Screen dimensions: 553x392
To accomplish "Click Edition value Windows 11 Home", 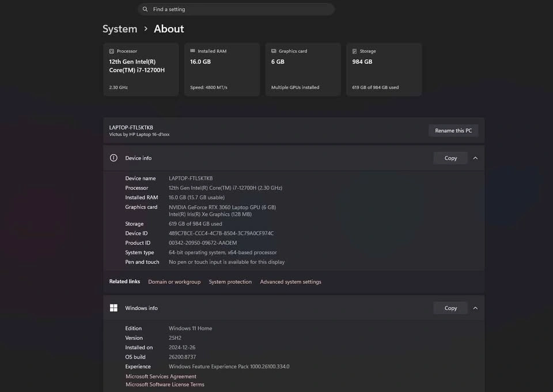I will click(x=191, y=328).
